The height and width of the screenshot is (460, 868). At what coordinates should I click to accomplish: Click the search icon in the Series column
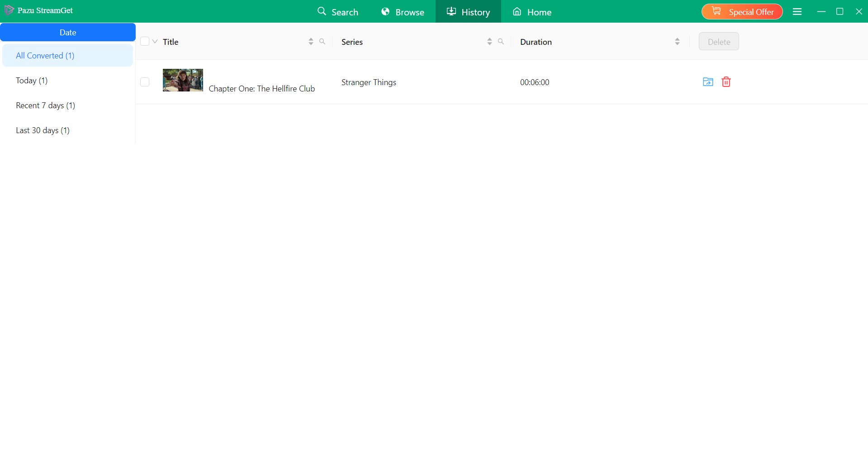pos(501,41)
